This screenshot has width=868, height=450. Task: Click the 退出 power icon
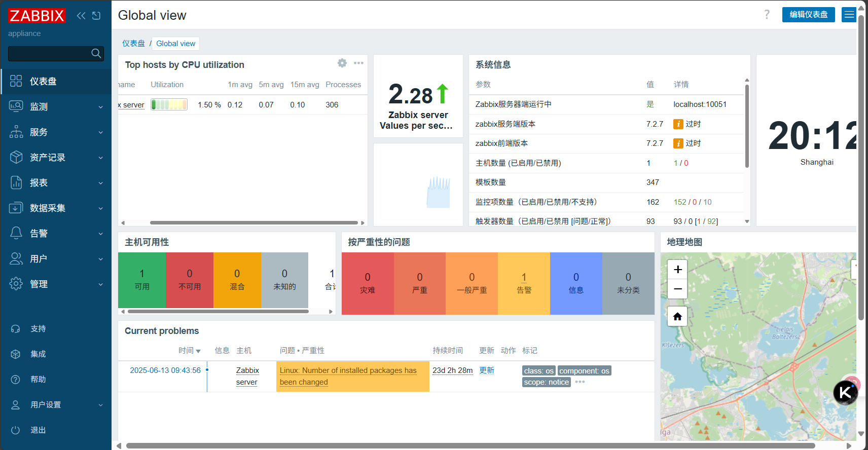(x=16, y=430)
